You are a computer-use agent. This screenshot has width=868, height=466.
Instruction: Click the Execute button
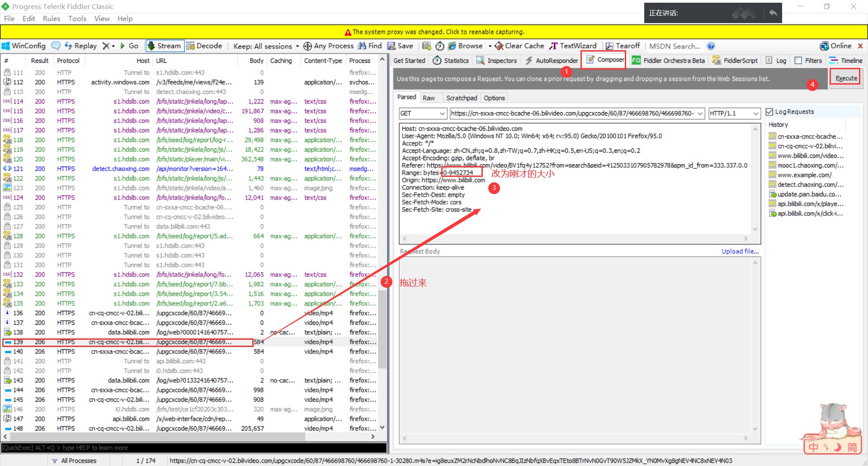point(846,78)
